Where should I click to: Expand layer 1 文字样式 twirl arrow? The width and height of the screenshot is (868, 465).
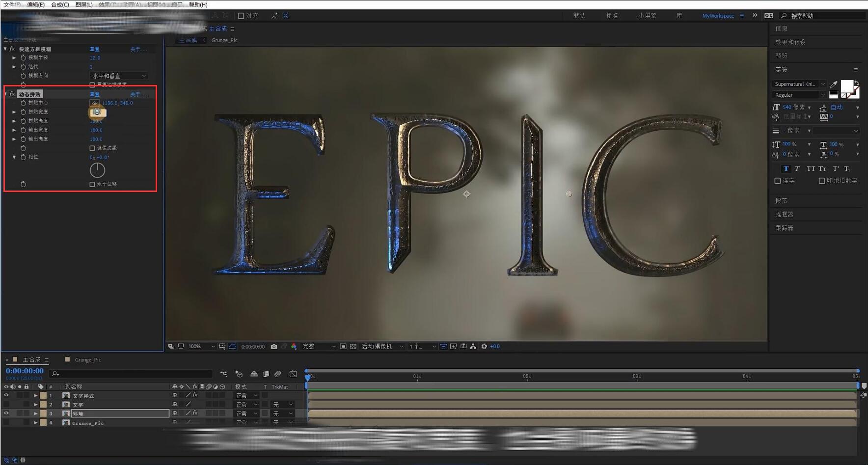(35, 395)
